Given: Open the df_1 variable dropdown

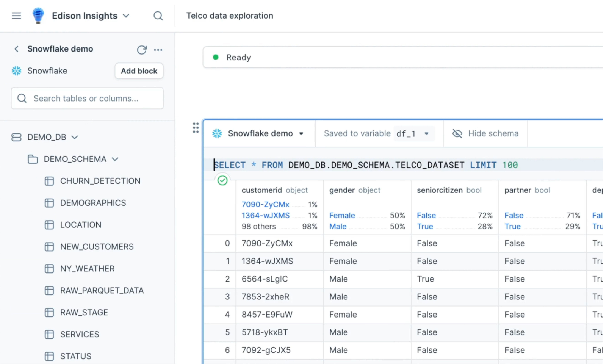Looking at the screenshot, I should pyautogui.click(x=426, y=134).
